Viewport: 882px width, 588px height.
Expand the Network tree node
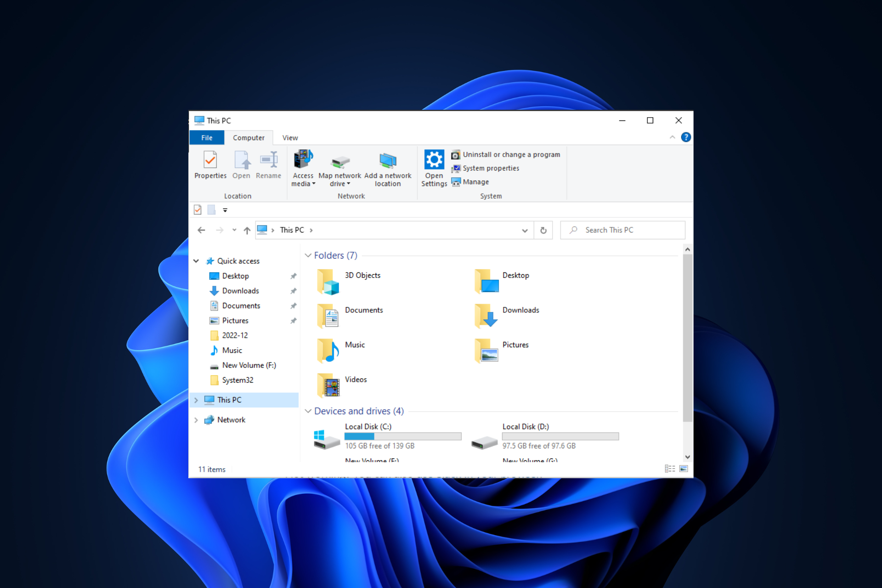(196, 420)
